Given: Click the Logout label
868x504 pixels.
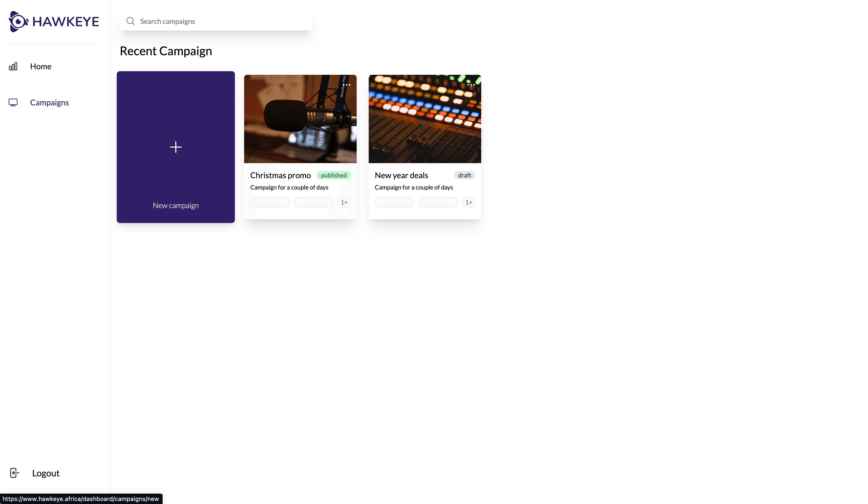Looking at the screenshot, I should (x=46, y=473).
